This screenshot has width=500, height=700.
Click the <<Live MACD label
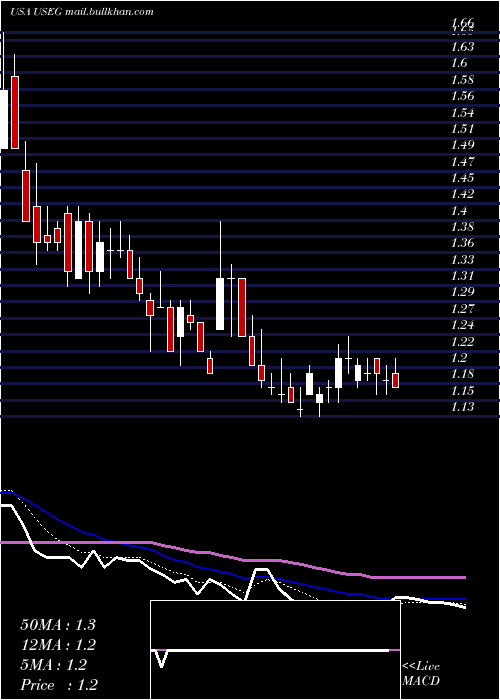421,674
